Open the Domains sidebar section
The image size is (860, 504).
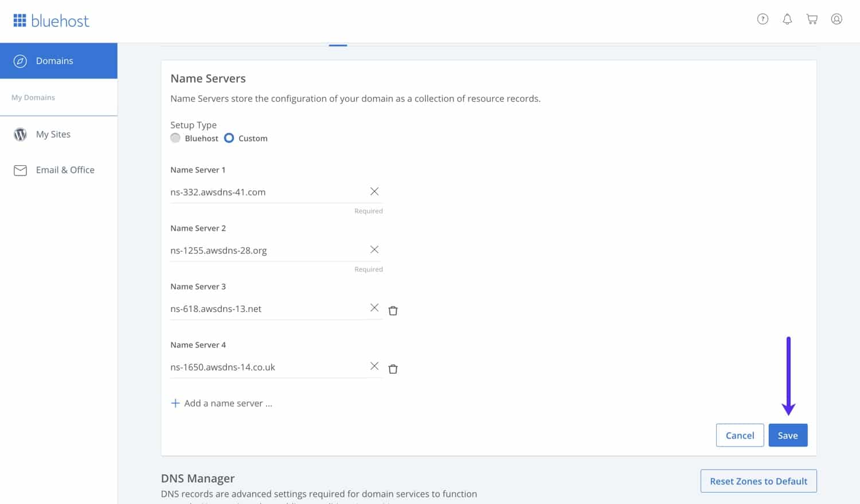(x=54, y=61)
